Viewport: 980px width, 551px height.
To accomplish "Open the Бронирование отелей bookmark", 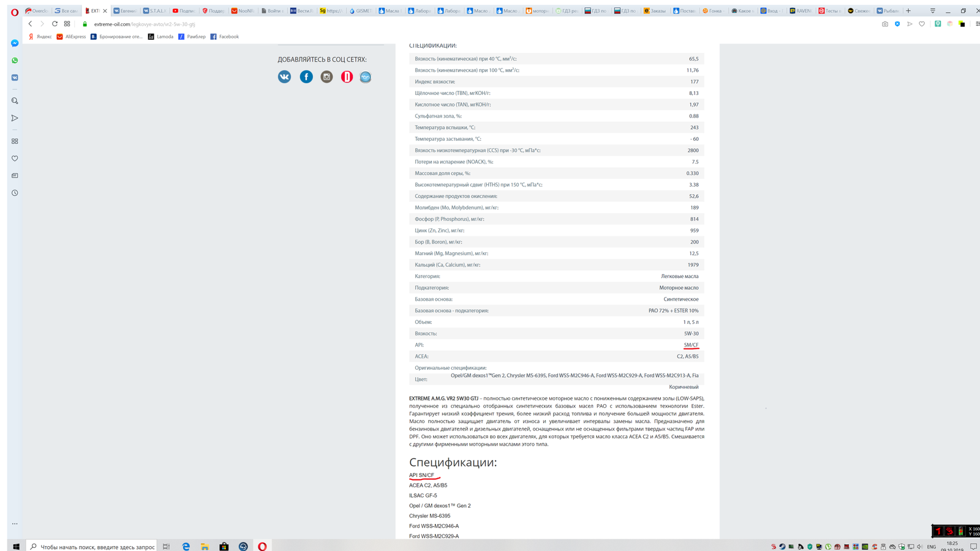I will coord(116,37).
